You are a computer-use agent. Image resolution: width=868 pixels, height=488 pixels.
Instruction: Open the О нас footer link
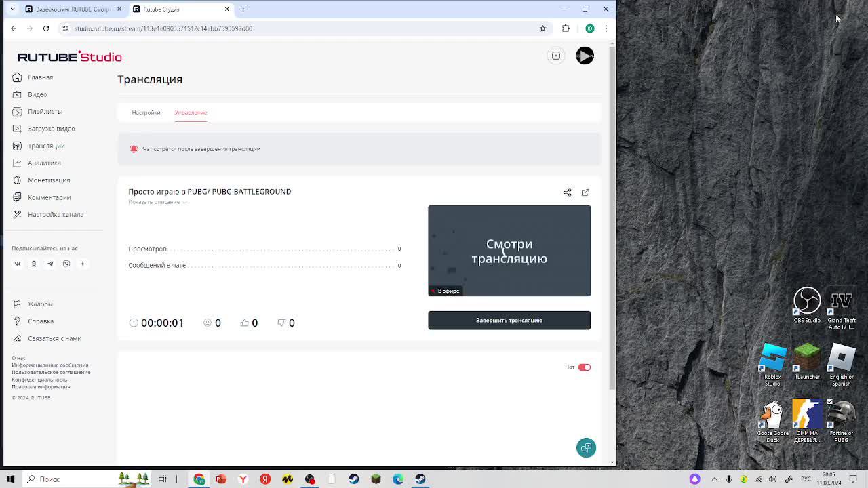(18, 358)
